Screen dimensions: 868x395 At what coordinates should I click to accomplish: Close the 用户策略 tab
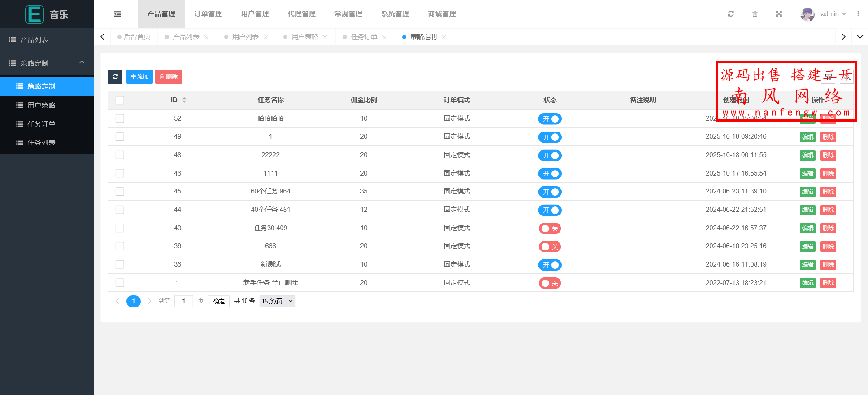325,37
